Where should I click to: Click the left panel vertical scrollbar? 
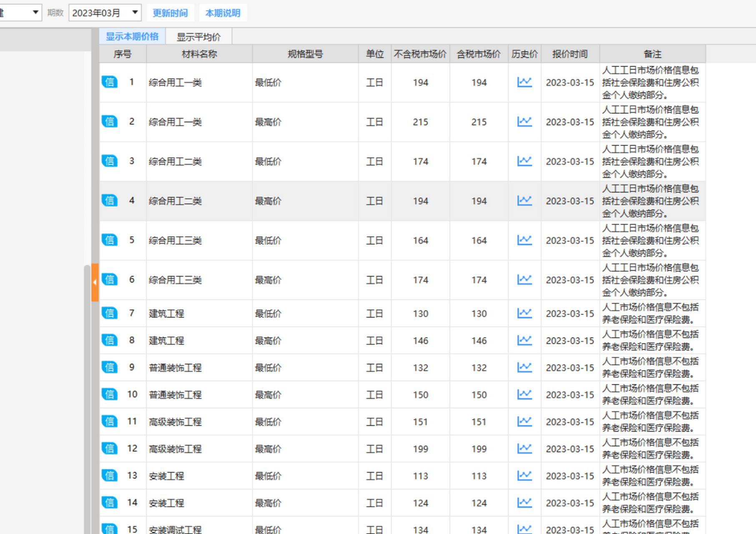point(87,398)
